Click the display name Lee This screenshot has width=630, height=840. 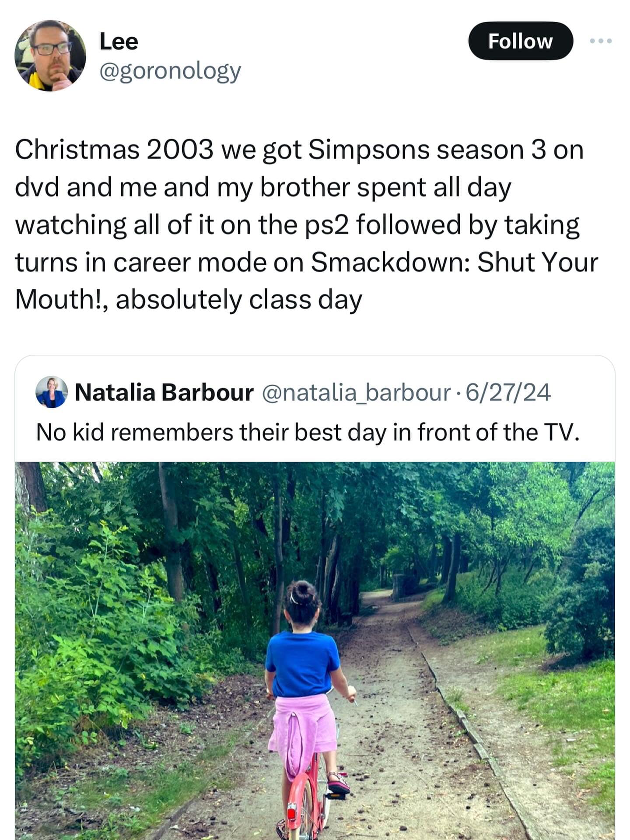pyautogui.click(x=119, y=42)
